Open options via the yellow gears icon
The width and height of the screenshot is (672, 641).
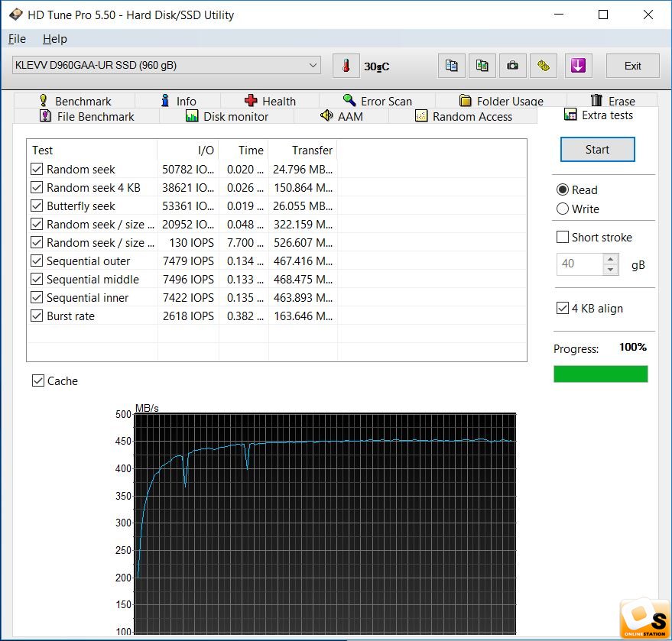tap(544, 66)
